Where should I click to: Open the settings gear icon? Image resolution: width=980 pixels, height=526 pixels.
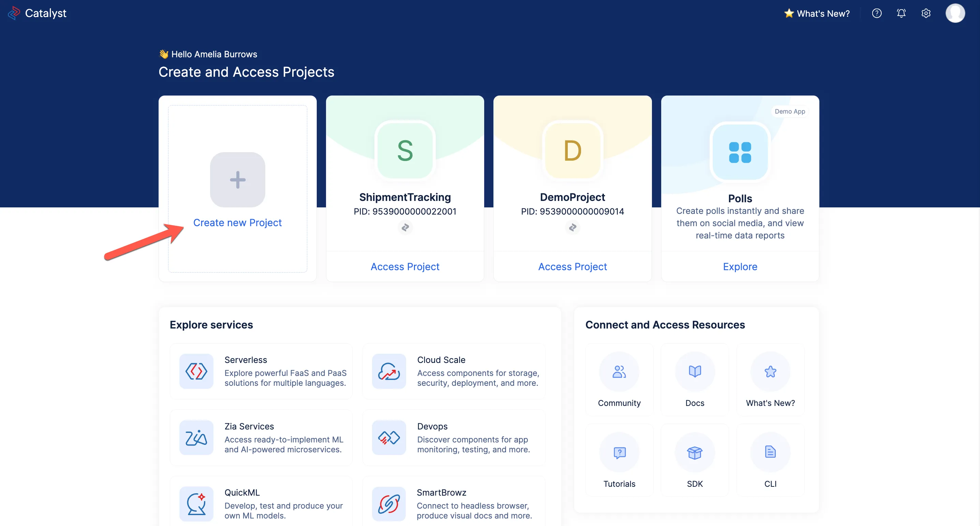[x=925, y=13]
